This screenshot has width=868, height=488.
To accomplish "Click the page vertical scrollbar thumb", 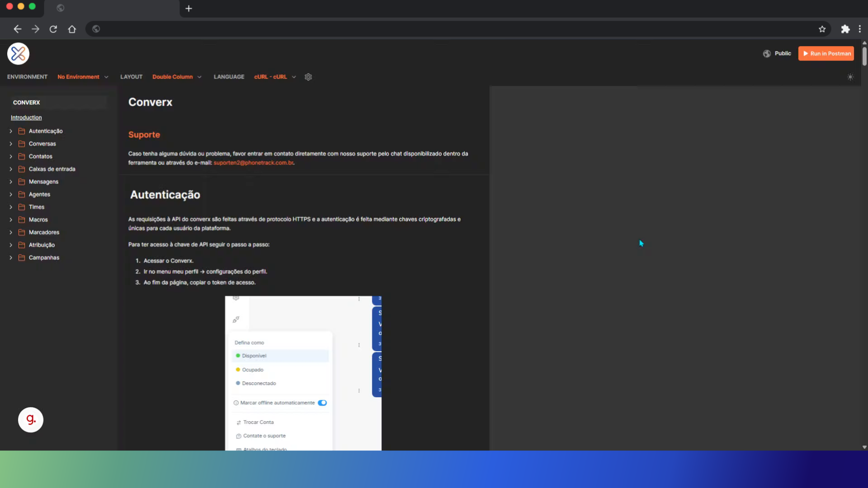I will tap(864, 56).
